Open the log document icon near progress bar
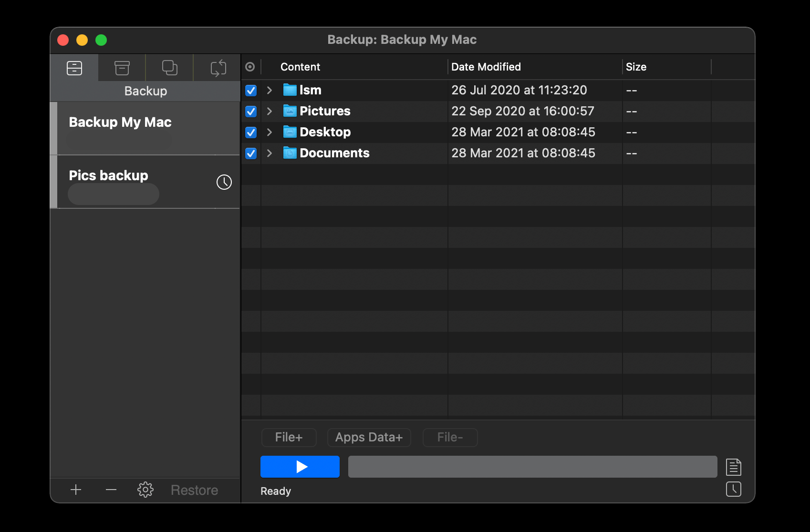810x532 pixels. (734, 467)
